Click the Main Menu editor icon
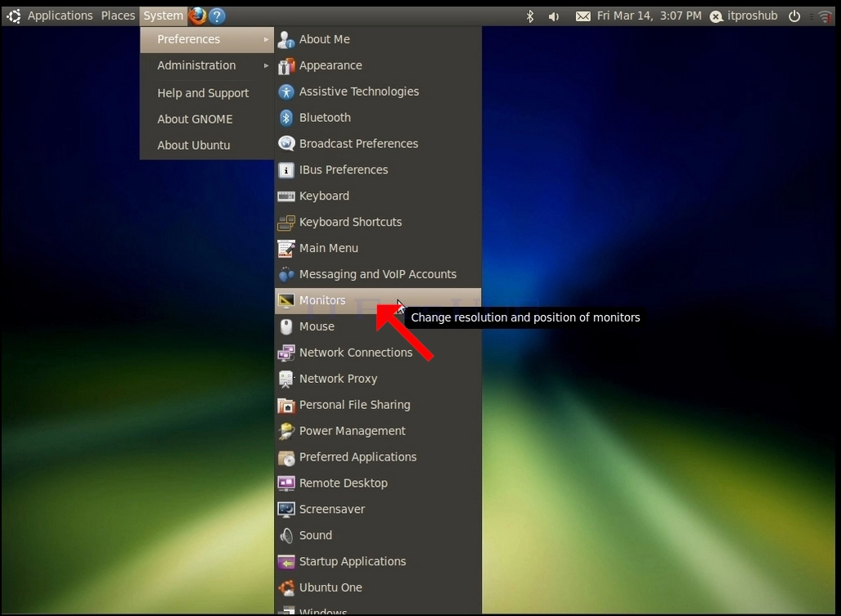The image size is (841, 616). (x=286, y=248)
